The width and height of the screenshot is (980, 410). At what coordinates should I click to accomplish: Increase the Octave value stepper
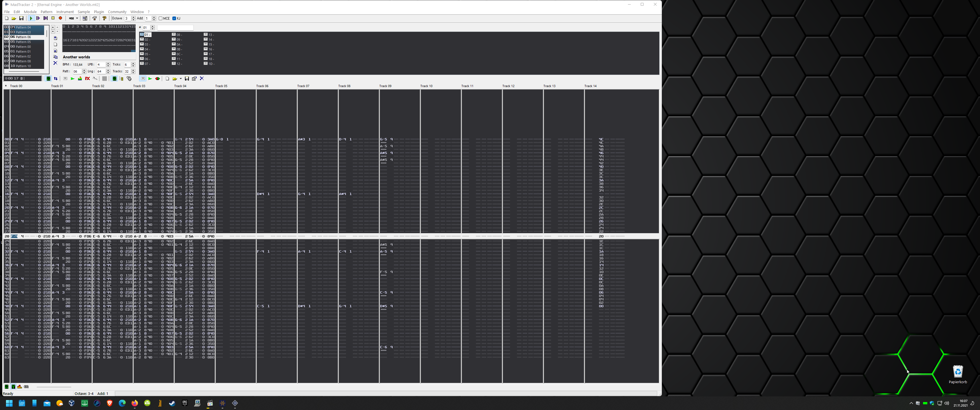tap(134, 17)
